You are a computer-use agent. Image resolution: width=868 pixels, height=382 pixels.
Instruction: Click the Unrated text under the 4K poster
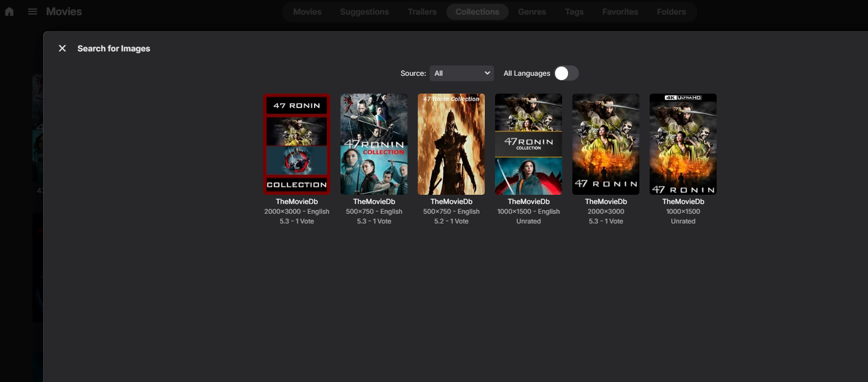683,221
